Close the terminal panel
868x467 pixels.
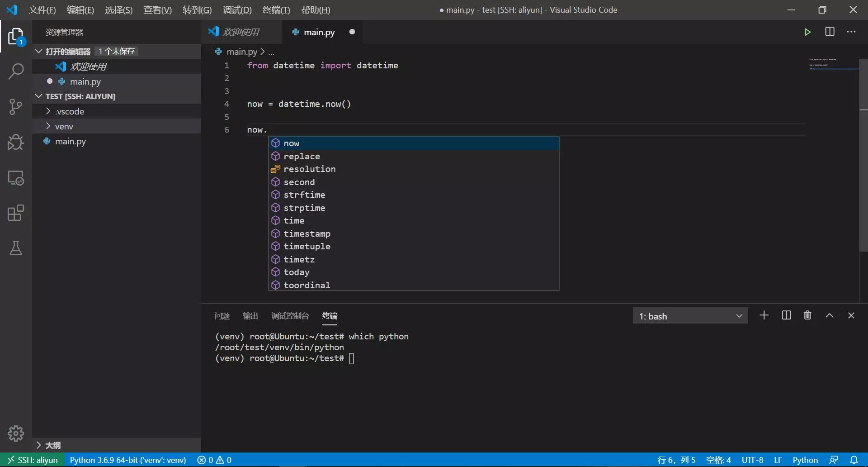coord(851,315)
